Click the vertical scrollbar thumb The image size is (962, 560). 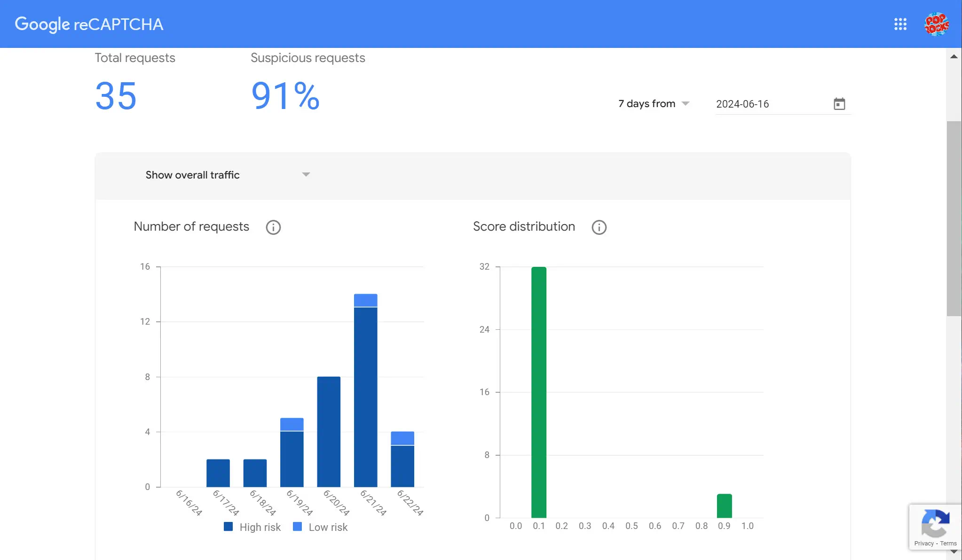pyautogui.click(x=954, y=218)
